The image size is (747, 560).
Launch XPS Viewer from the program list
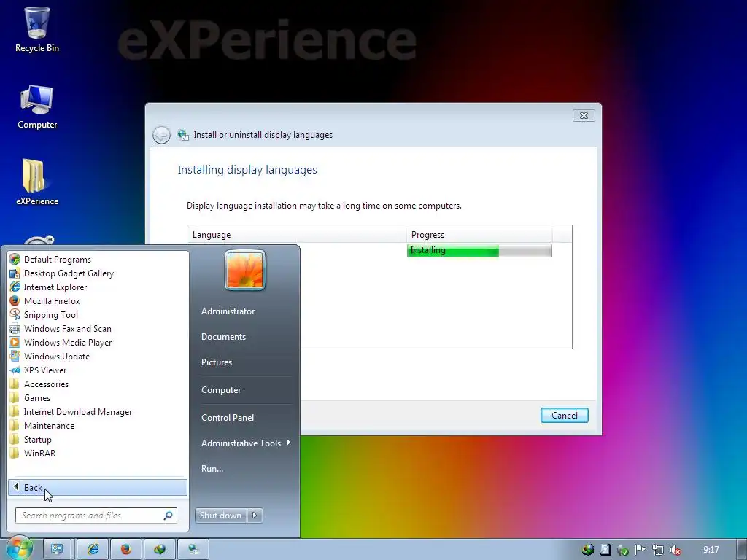(45, 370)
